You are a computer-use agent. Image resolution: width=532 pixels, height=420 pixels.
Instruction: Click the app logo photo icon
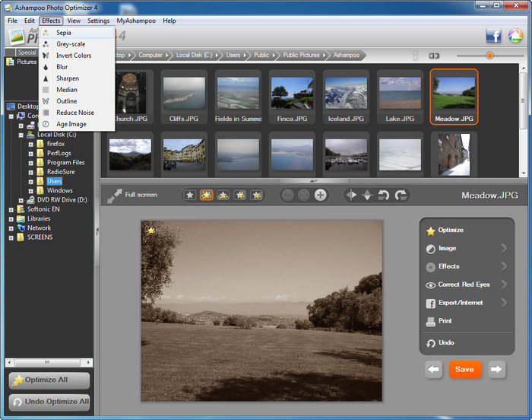17,37
